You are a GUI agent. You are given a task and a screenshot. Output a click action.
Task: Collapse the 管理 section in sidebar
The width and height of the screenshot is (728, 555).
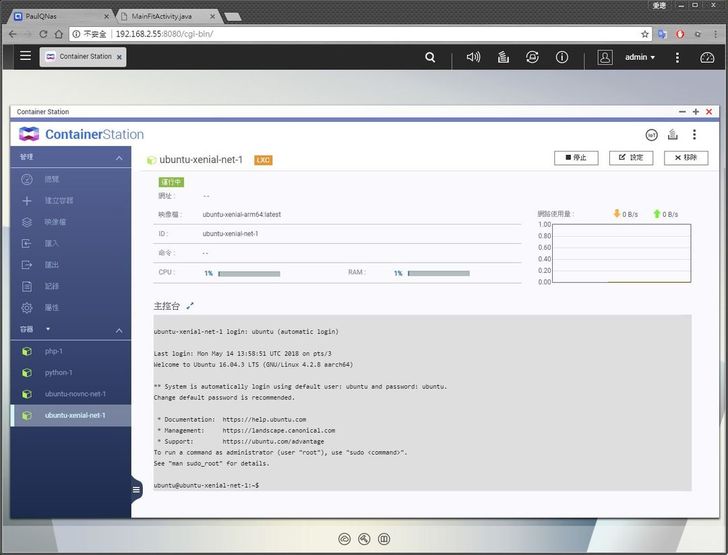click(119, 158)
